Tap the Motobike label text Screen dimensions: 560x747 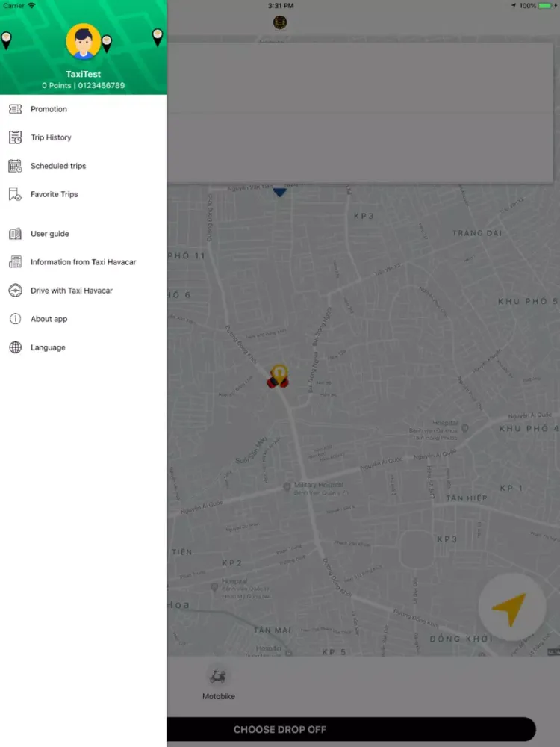(219, 696)
